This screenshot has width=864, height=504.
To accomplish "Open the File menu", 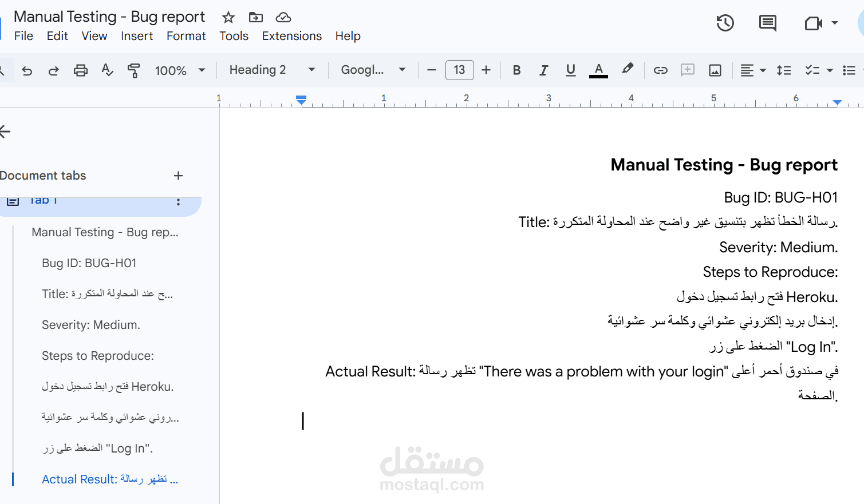I will [23, 36].
